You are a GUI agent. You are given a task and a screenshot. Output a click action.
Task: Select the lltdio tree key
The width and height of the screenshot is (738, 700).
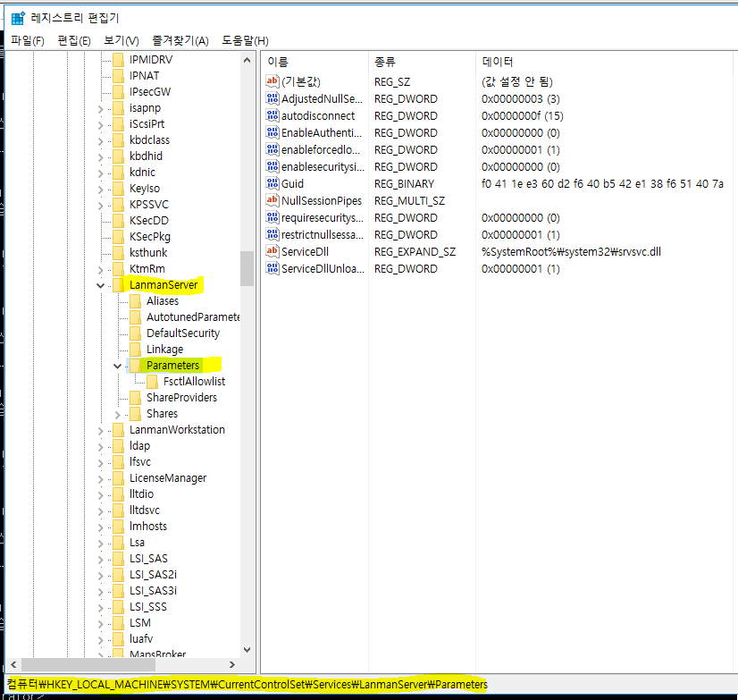(142, 493)
